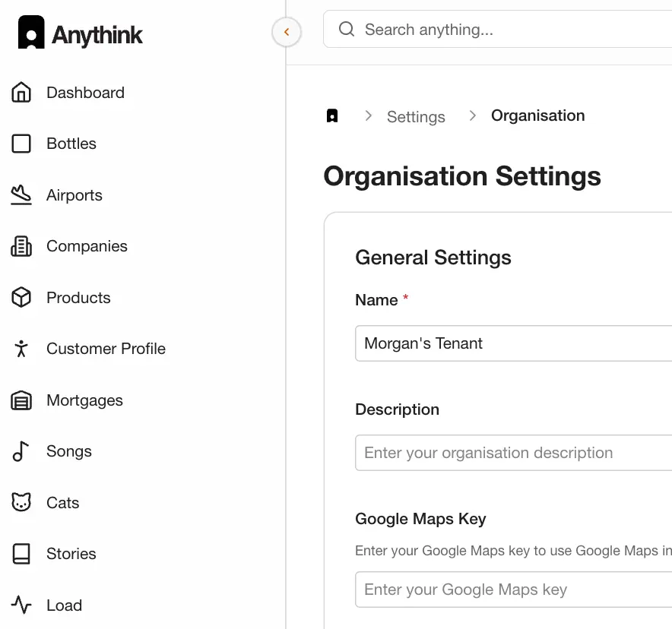Image resolution: width=672 pixels, height=629 pixels.
Task: Open the Load menu item
Action: 65,605
